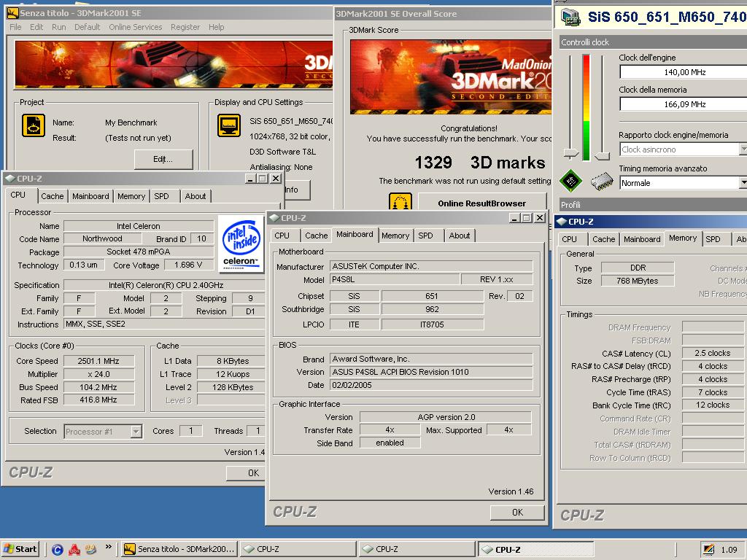Screen dimensions: 747x560
Task: Switch to Cache tab in CPU-Z processor window
Action: point(53,196)
